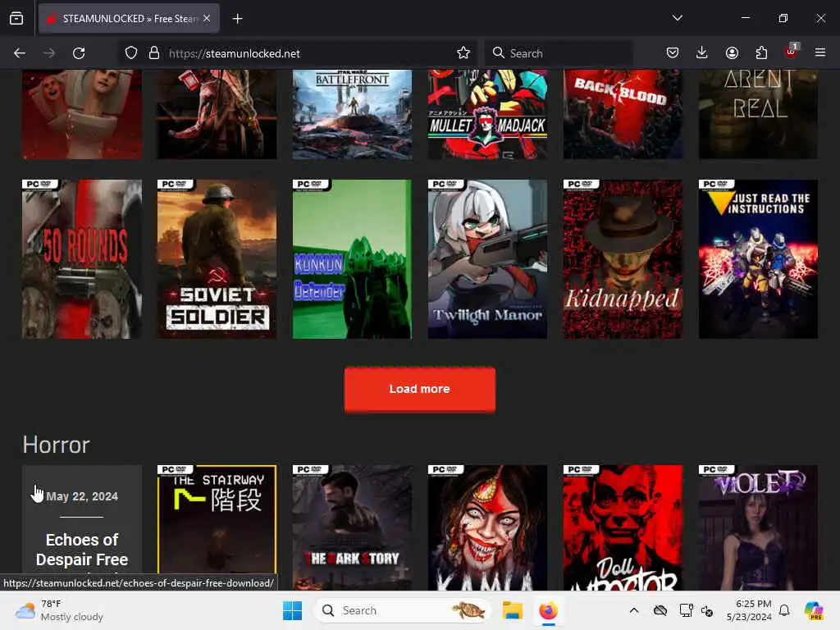840x630 pixels.
Task: Click the Windows taskbar search box
Action: click(402, 610)
